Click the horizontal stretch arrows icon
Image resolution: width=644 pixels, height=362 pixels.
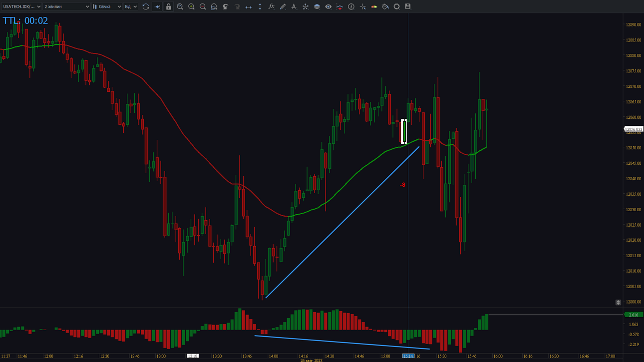coord(249,6)
